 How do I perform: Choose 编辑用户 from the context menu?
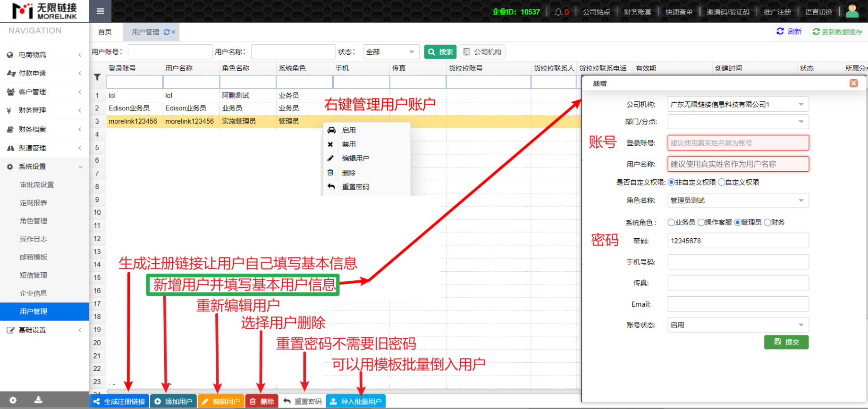[x=355, y=159]
